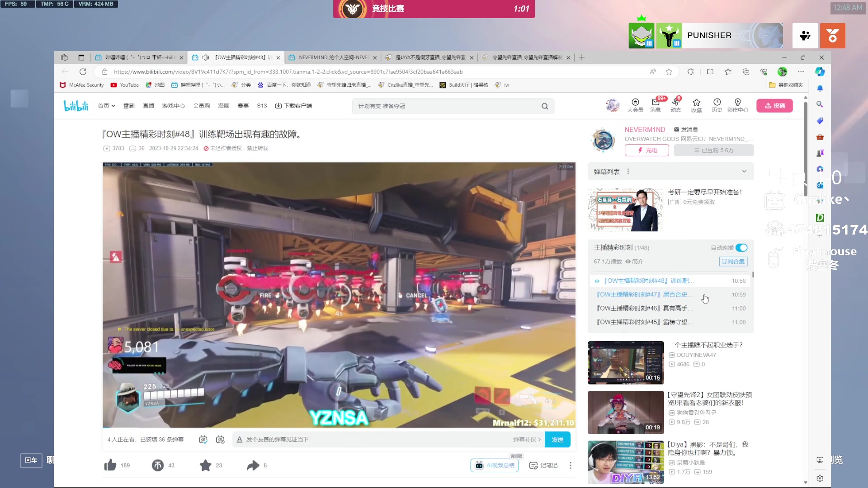Toggle the 自动连播 autoplay switch
This screenshot has height=488, width=868.
(741, 248)
